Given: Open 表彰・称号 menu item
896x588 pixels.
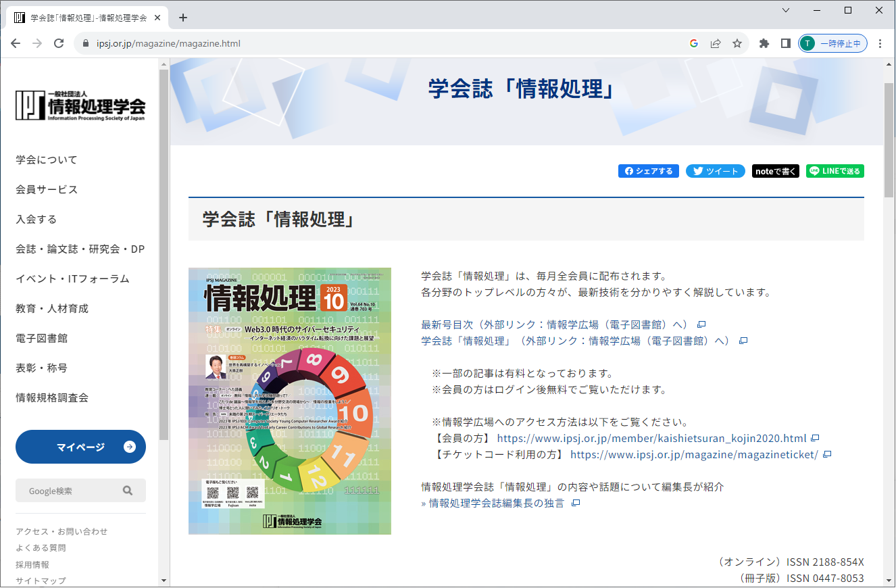Looking at the screenshot, I should tap(42, 368).
